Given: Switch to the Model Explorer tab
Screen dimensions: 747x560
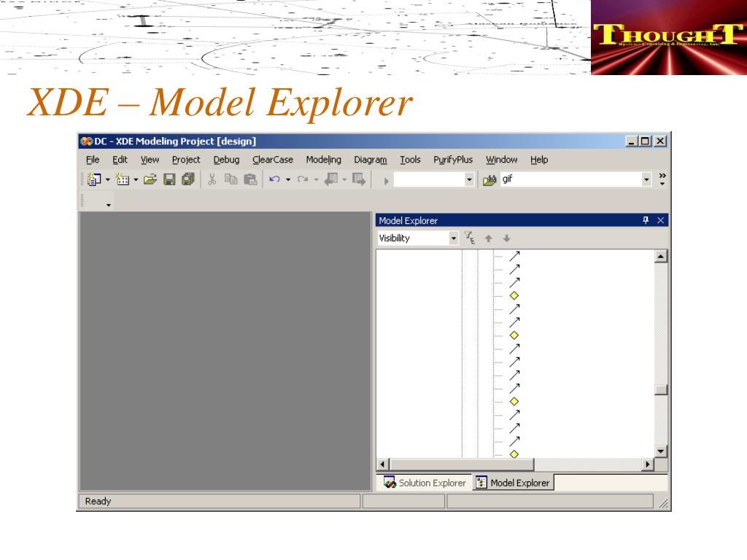Looking at the screenshot, I should 513,483.
